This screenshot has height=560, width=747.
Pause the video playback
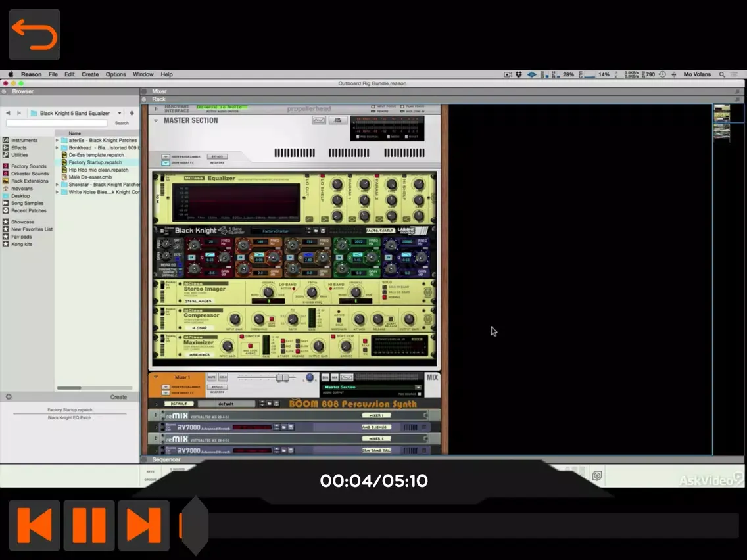pyautogui.click(x=89, y=525)
